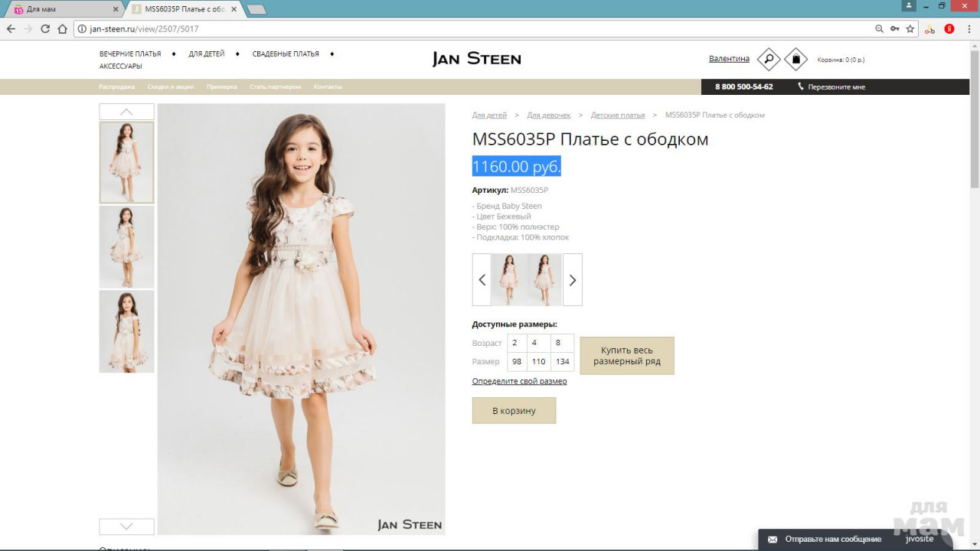Open the Свадебные платья menu
The image size is (980, 551).
286,54
